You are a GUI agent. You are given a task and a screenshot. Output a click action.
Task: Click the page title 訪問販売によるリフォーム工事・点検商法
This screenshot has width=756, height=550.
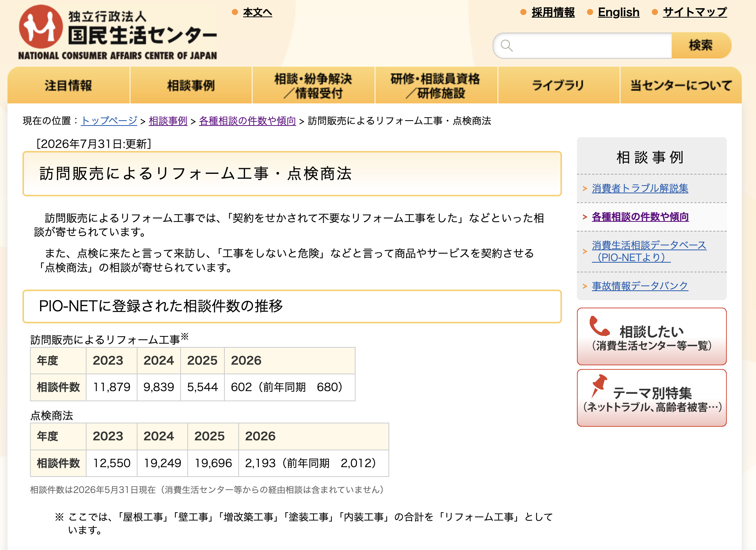coord(196,173)
